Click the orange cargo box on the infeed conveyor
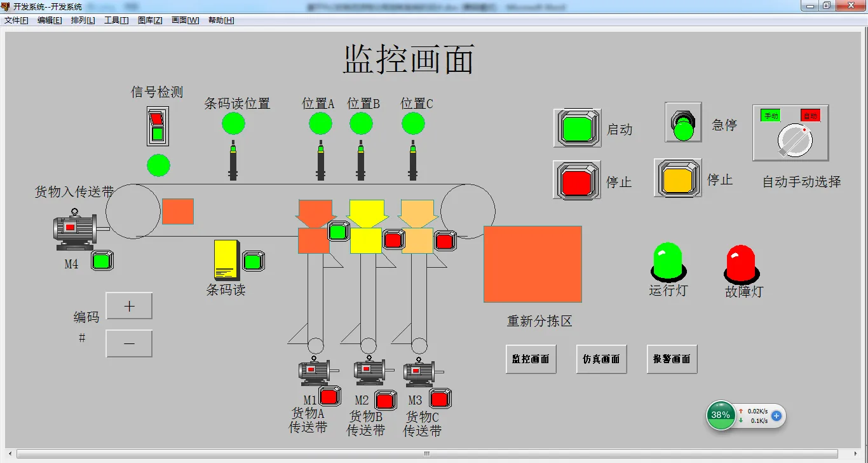 [178, 211]
